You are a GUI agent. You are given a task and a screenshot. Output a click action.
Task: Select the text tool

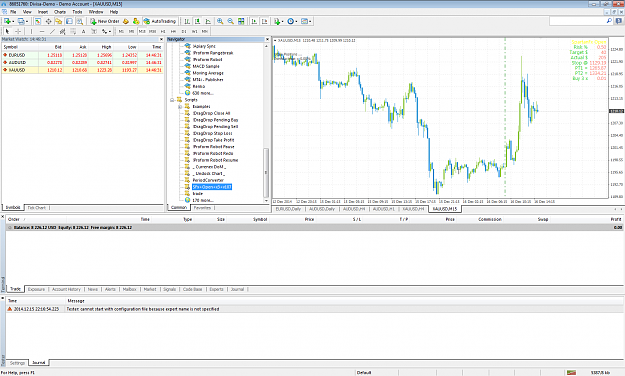pos(83,31)
